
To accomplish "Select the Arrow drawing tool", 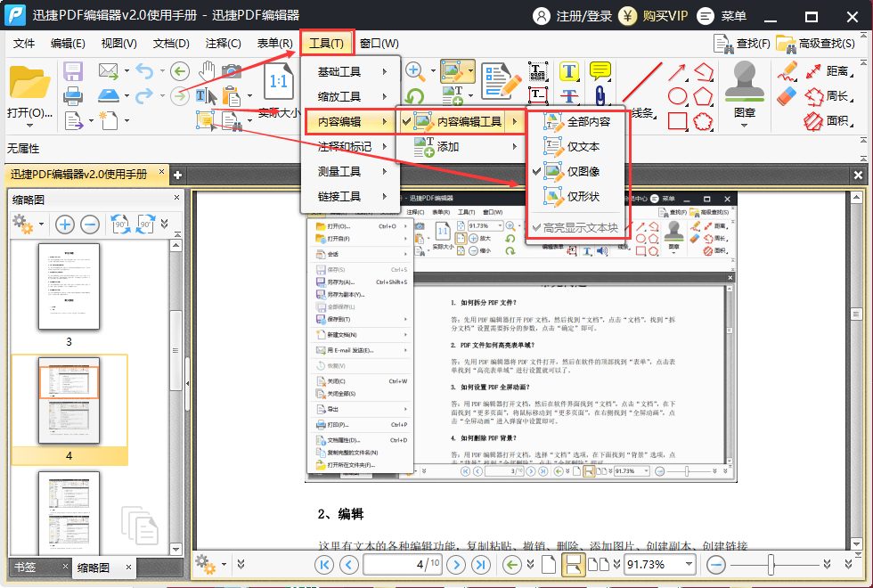I will pyautogui.click(x=677, y=72).
